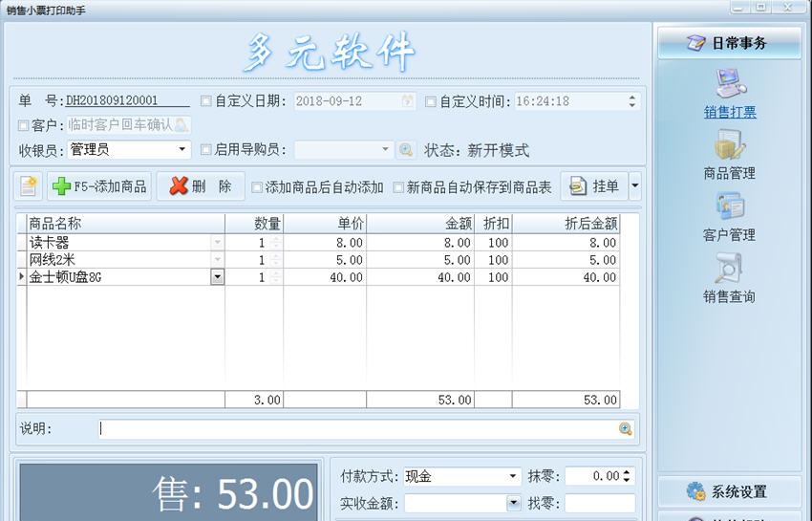Click the magnifier icon in 说明 field
This screenshot has width=812, height=521.
[626, 429]
